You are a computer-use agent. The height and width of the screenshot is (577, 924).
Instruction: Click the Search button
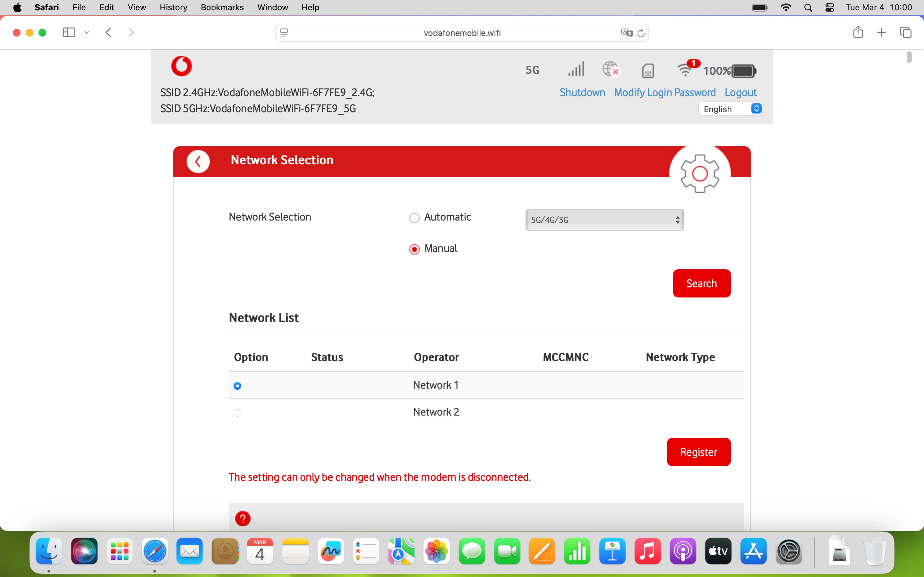701,283
